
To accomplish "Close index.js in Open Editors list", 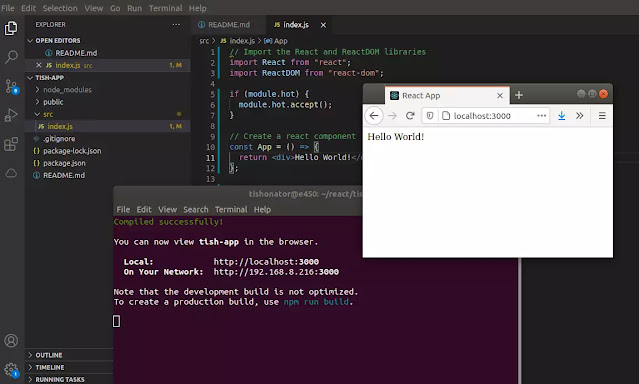I will [39, 65].
